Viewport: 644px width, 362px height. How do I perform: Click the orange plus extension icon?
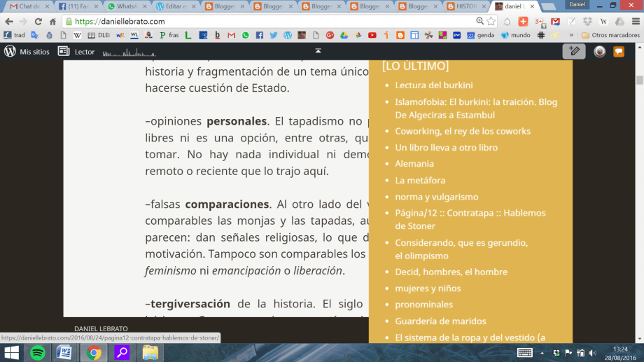523,22
